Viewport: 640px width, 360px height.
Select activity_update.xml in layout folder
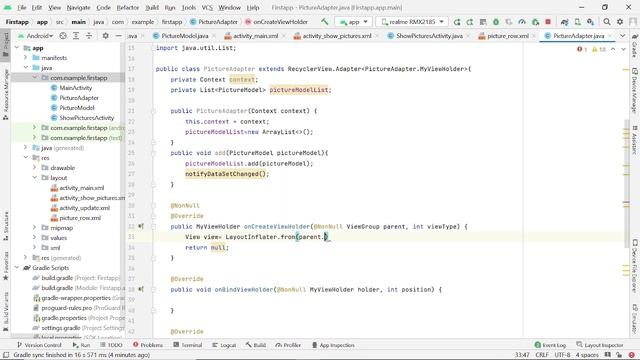(x=84, y=208)
